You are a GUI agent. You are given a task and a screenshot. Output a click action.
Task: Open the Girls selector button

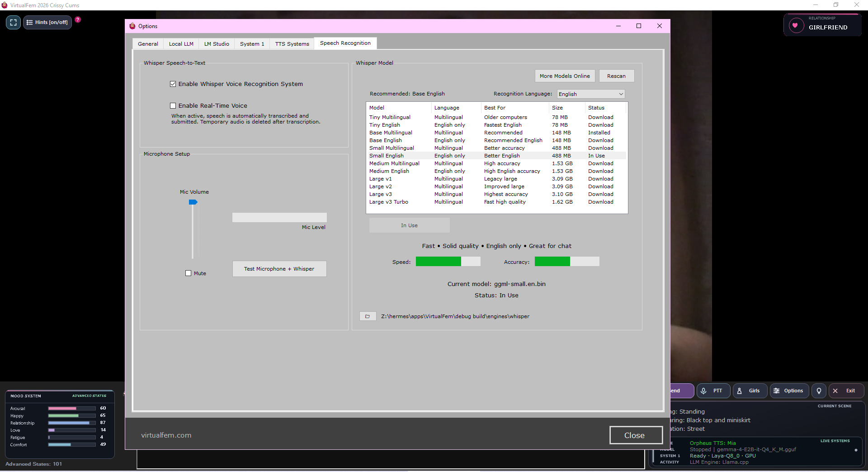coord(750,391)
